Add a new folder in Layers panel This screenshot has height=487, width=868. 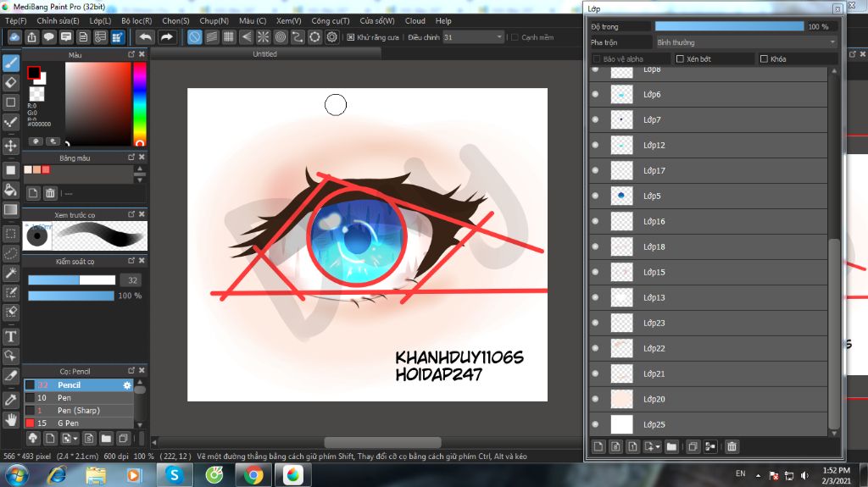tap(671, 446)
